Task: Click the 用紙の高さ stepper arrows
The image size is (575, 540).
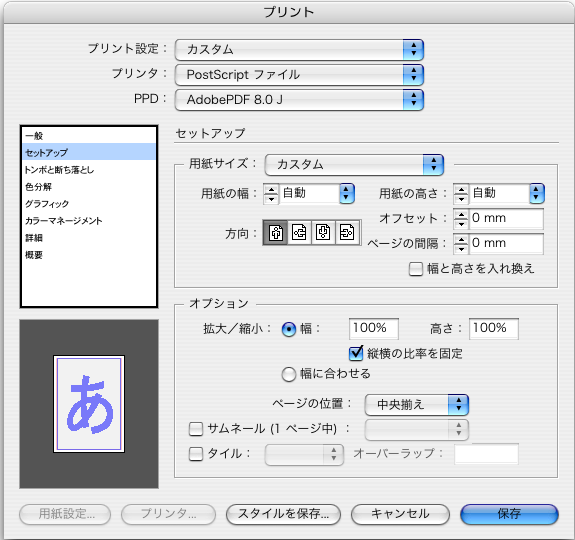Action: (461, 194)
